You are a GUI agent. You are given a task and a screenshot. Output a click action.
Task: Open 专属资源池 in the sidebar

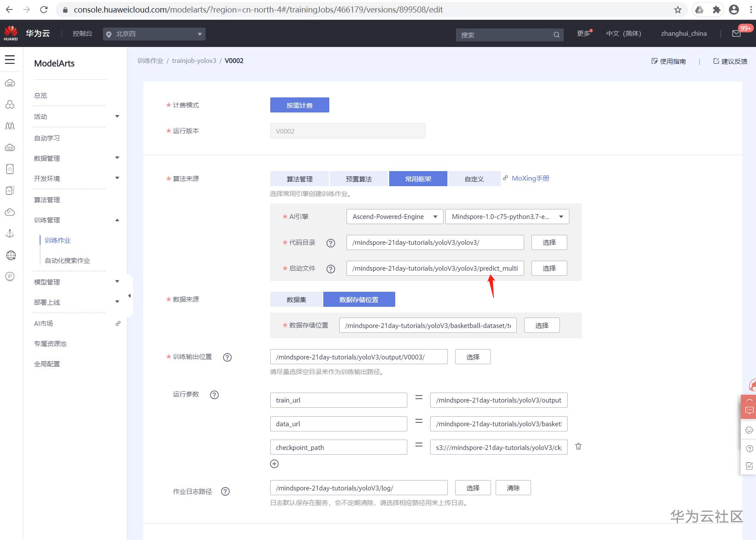50,343
